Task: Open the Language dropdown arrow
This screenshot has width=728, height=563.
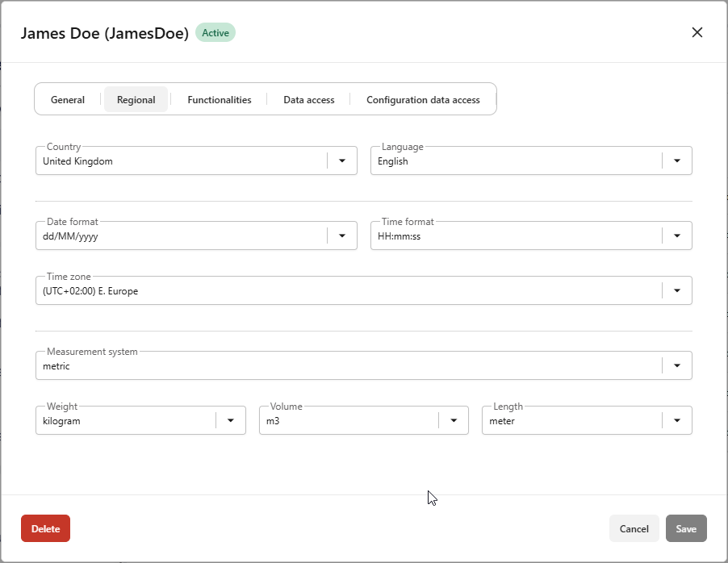Action: 677,161
